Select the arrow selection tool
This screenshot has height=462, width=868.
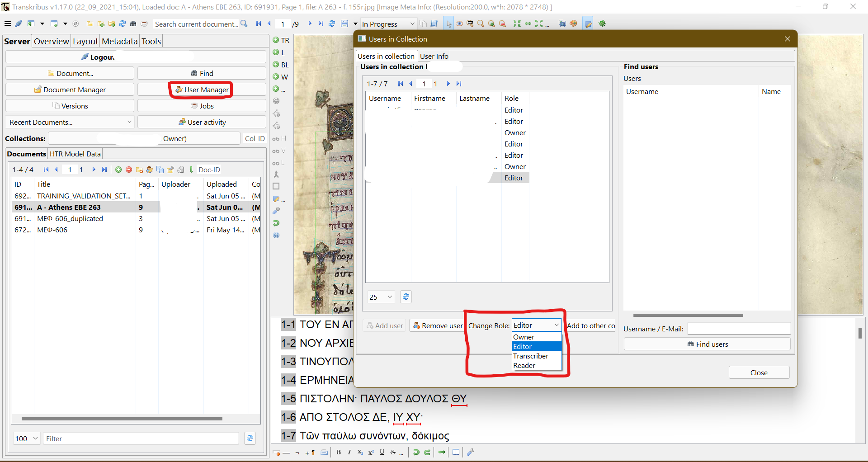pyautogui.click(x=448, y=24)
